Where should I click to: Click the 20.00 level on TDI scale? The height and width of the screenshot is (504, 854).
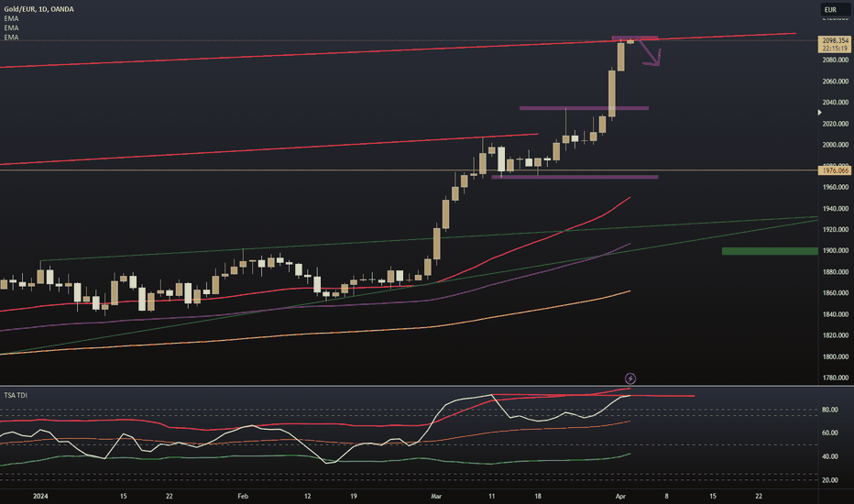[x=830, y=480]
